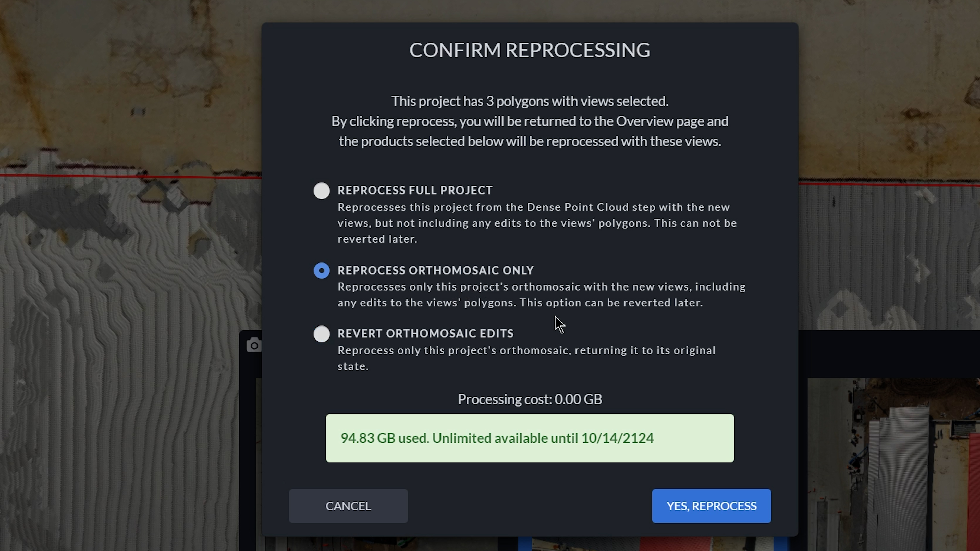
Task: Click the "REVERT ORTHOMOSAIC EDITS" label
Action: click(425, 333)
